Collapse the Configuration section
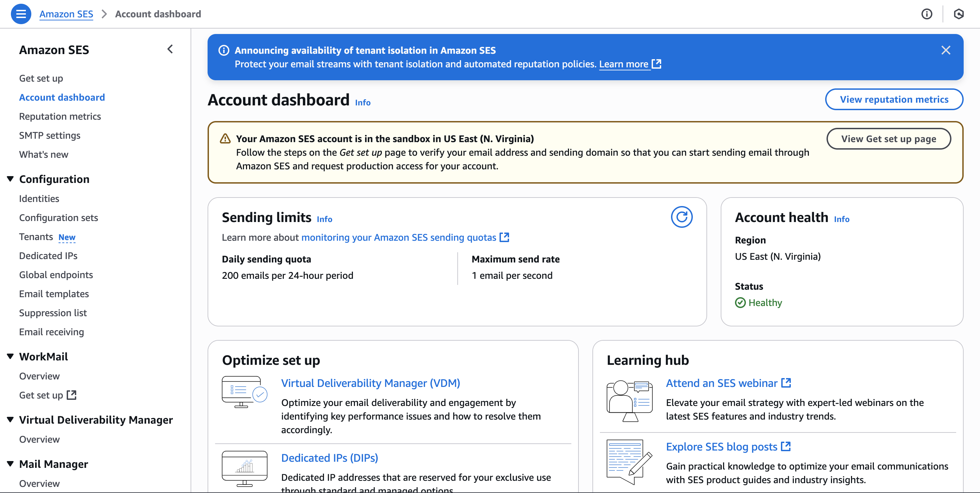980x493 pixels. (10, 178)
